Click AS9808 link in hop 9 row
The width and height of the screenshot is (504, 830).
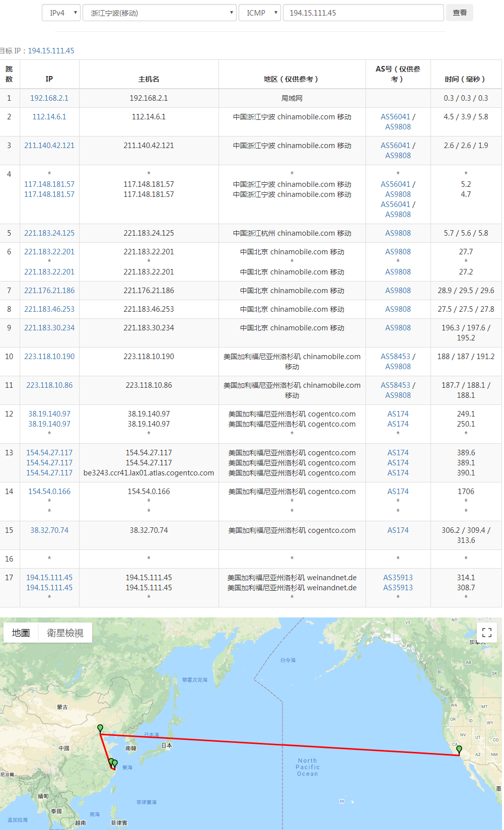coord(398,328)
